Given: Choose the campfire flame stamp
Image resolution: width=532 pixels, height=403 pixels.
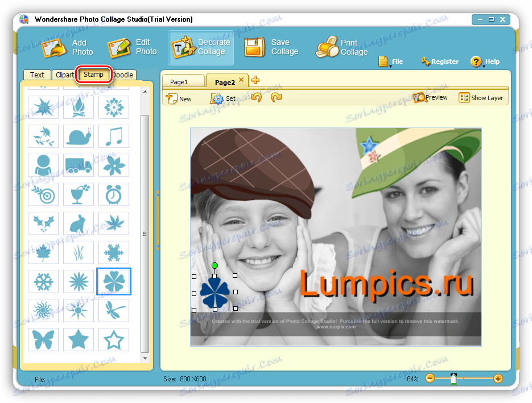Looking at the screenshot, I should [79, 107].
